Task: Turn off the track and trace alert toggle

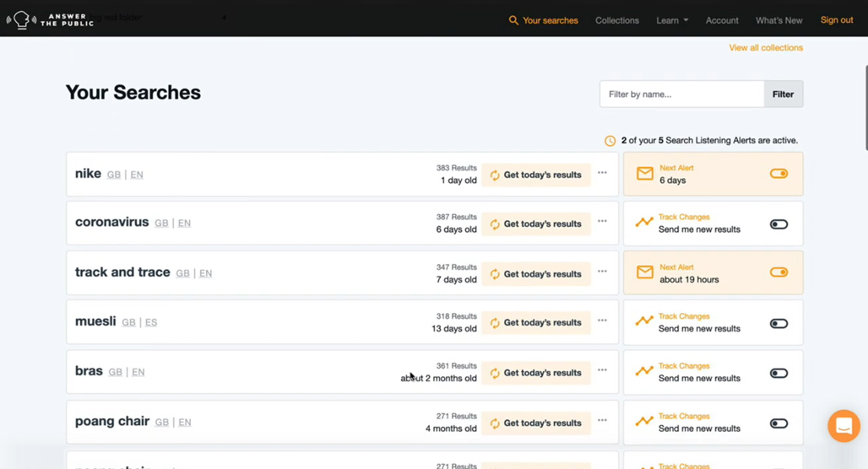Action: (x=778, y=272)
